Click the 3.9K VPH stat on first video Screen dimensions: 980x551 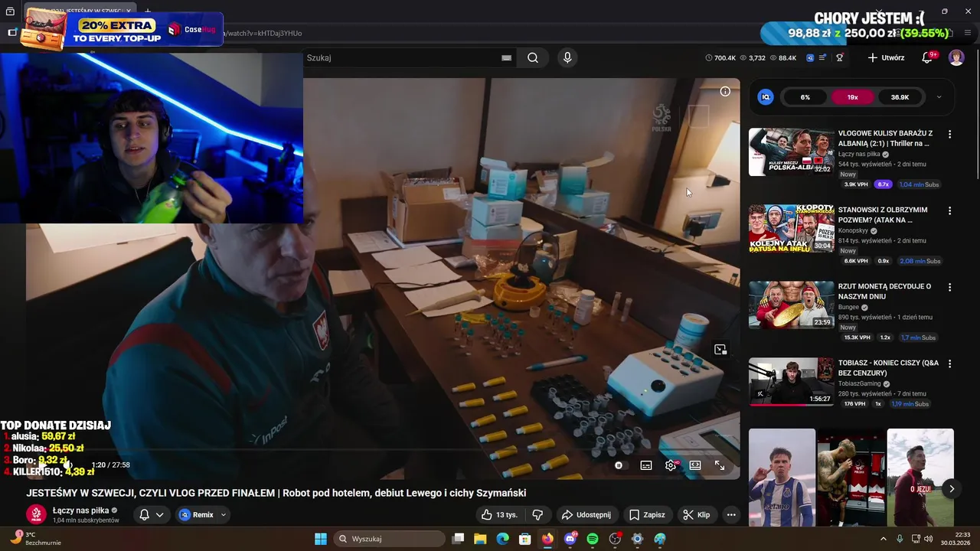(x=856, y=184)
